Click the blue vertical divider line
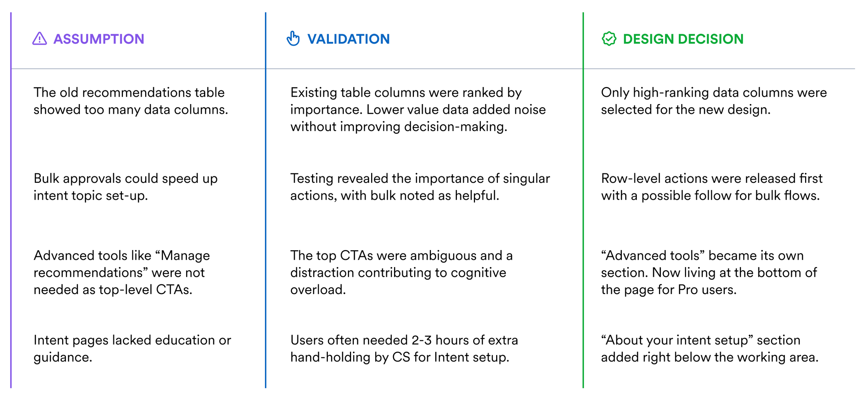 [x=266, y=200]
